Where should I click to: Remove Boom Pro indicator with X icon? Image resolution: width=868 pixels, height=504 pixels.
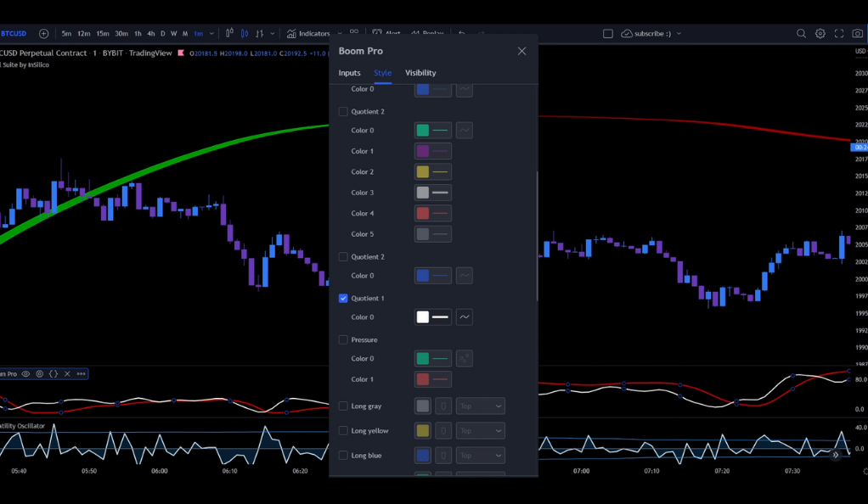click(67, 373)
